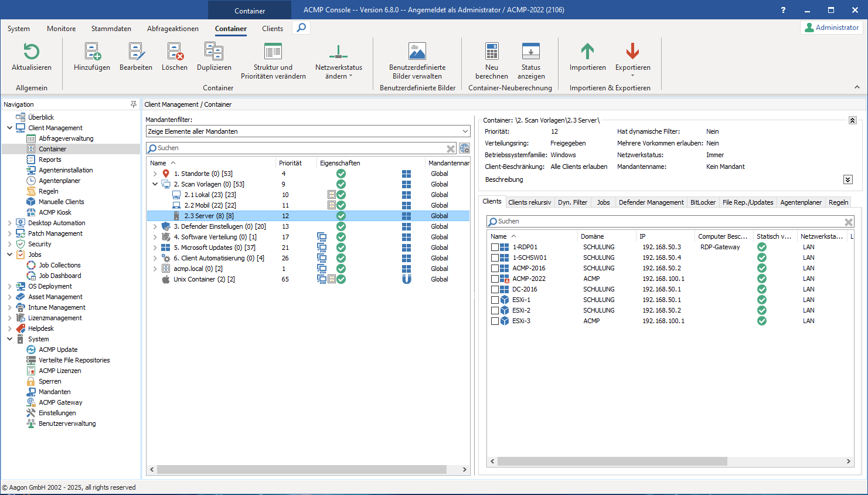This screenshot has width=868, height=495.
Task: Click the Löschen delete icon
Action: [x=175, y=52]
